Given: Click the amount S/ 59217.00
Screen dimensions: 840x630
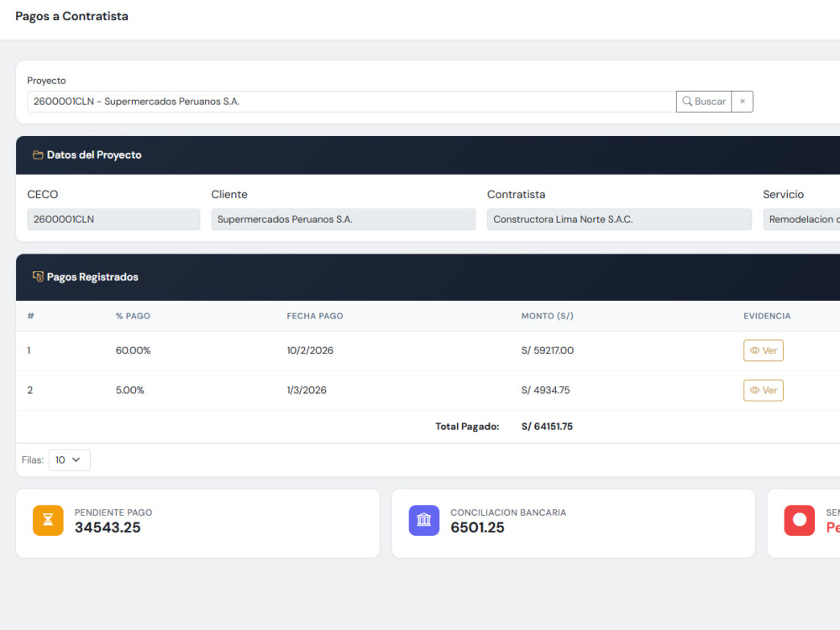Looking at the screenshot, I should point(548,350).
